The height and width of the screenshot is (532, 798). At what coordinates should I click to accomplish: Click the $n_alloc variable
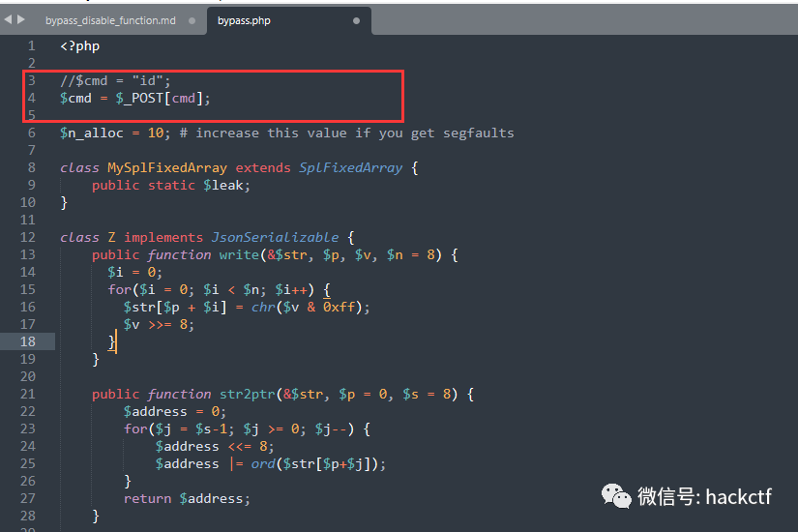92,133
